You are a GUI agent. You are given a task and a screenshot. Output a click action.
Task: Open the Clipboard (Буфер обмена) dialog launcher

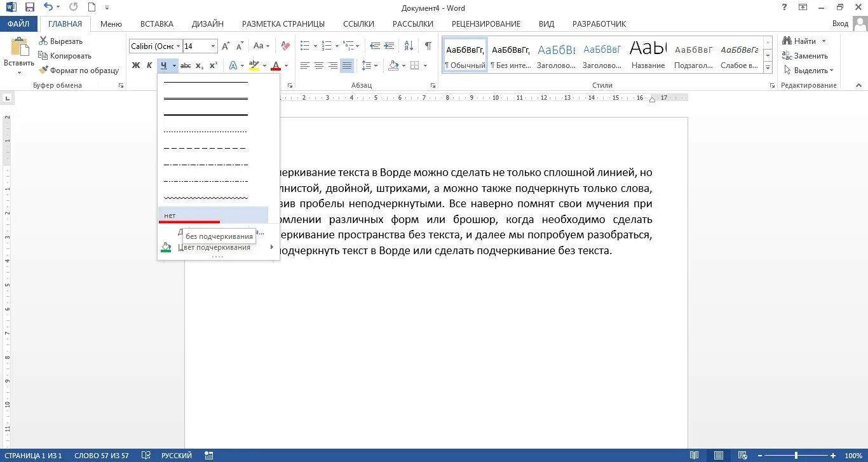tap(121, 85)
